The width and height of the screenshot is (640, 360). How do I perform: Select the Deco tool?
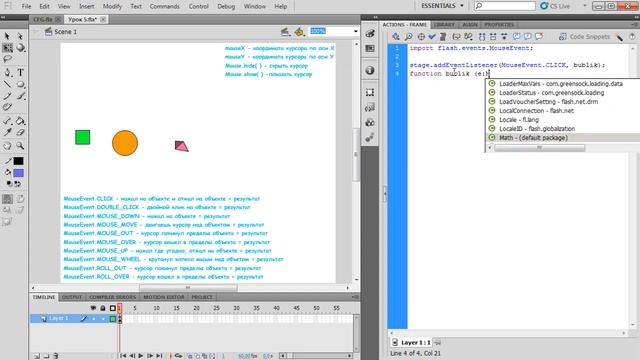pyautogui.click(x=7, y=107)
